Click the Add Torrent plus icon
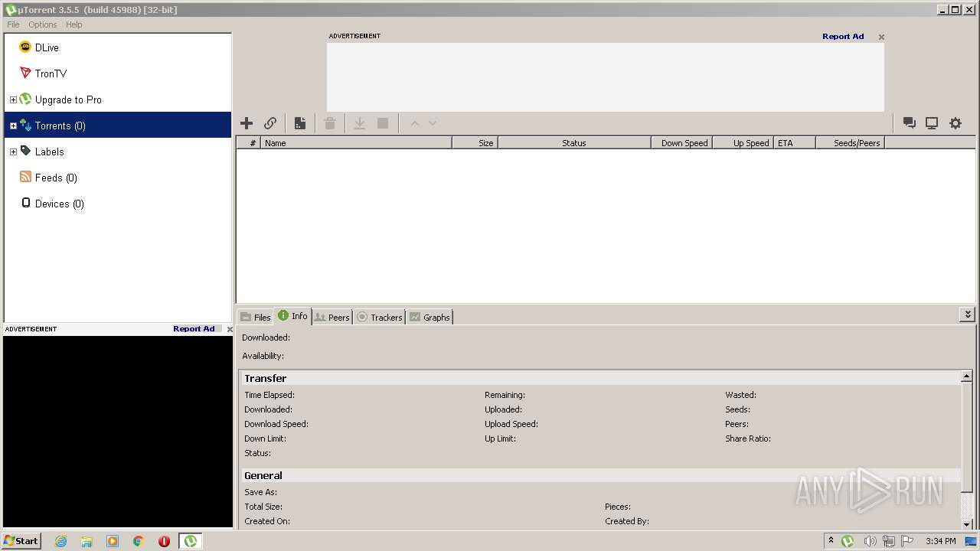980x551 pixels. coord(247,123)
